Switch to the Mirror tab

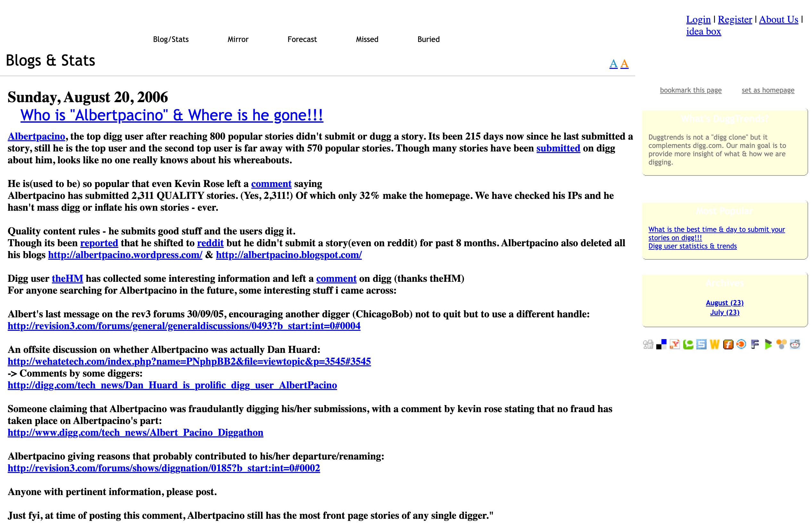point(238,39)
